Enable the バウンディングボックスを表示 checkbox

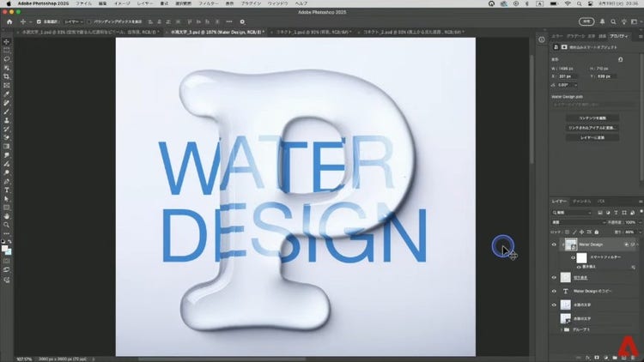[x=89, y=21]
